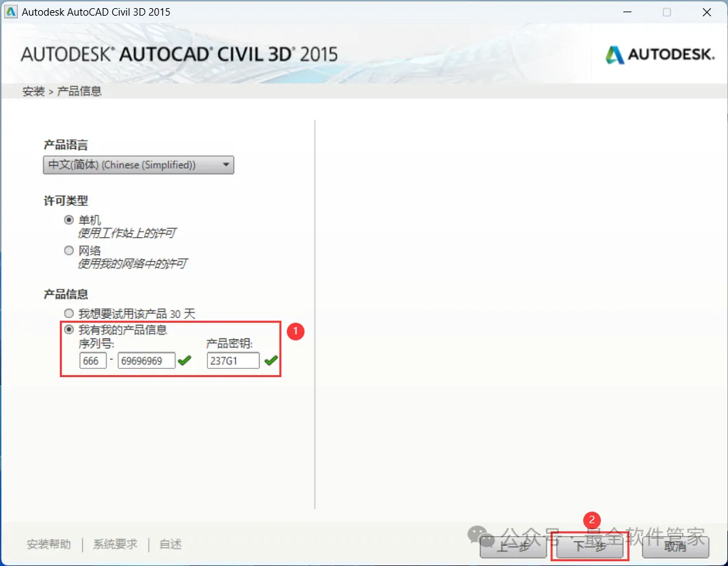The height and width of the screenshot is (566, 728).
Task: Click the 下一步 next button
Action: pyautogui.click(x=589, y=547)
